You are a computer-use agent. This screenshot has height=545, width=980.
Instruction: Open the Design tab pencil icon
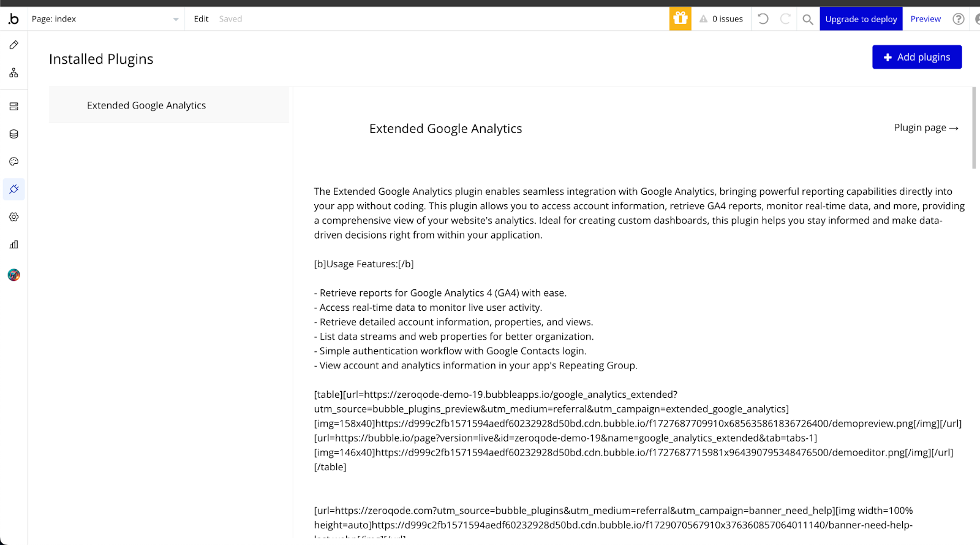[13, 45]
